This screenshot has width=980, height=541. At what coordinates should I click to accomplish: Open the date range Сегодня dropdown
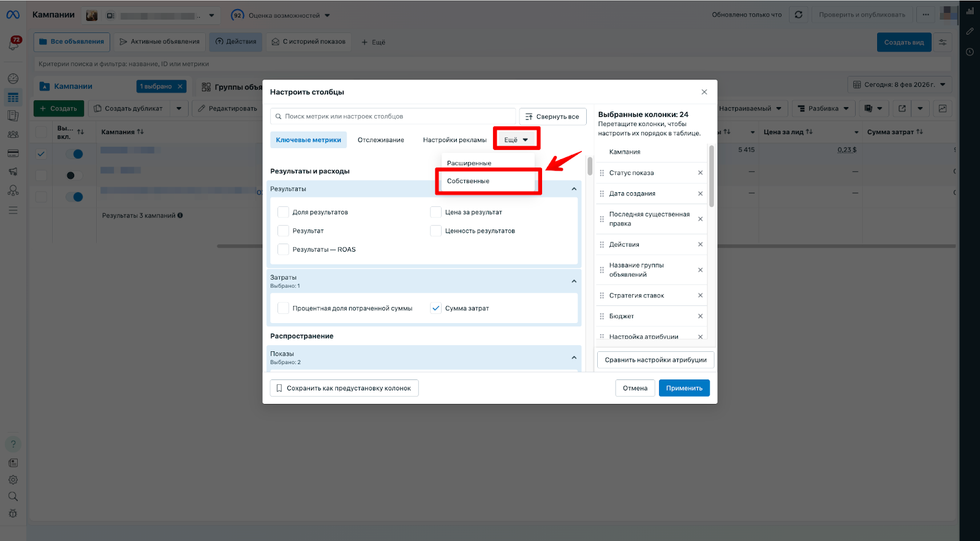[x=899, y=84]
